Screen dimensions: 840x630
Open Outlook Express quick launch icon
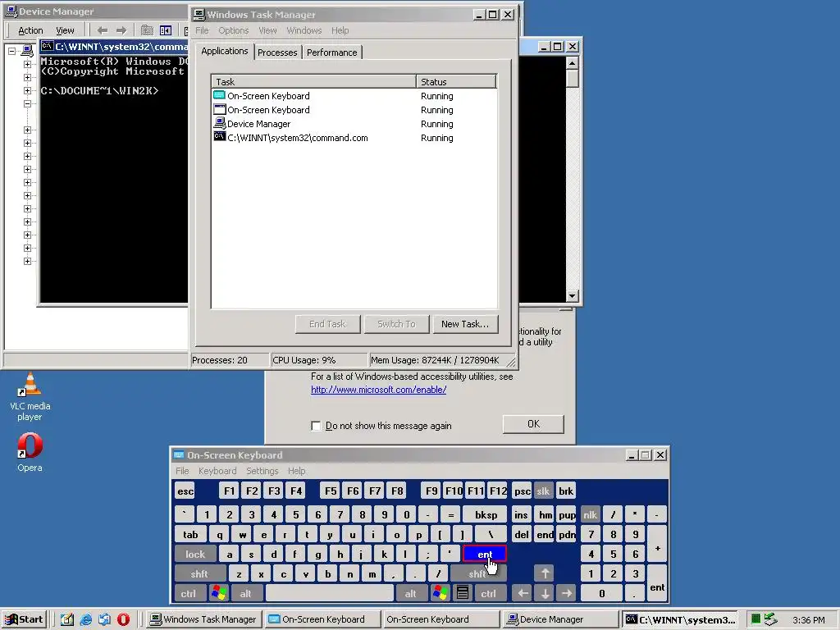[104, 619]
